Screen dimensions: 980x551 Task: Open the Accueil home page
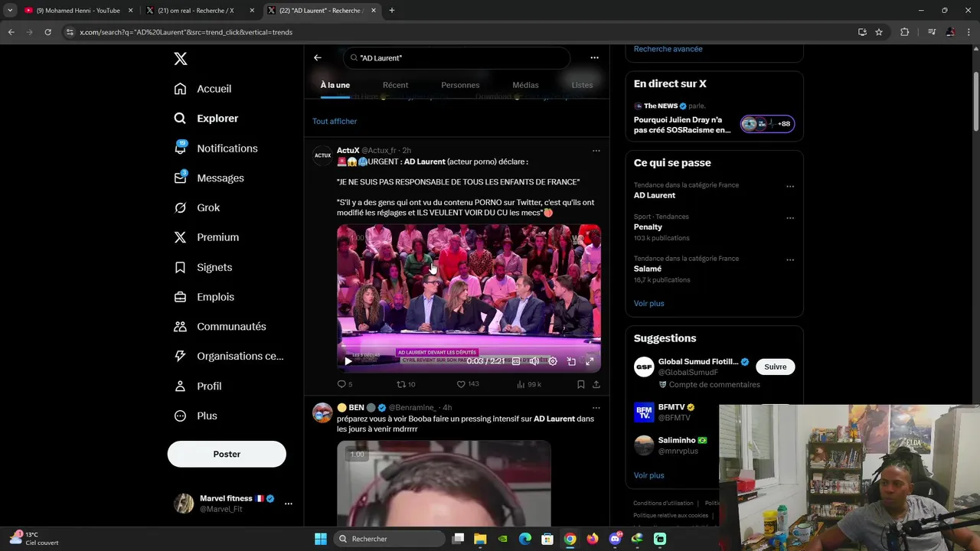tap(203, 89)
